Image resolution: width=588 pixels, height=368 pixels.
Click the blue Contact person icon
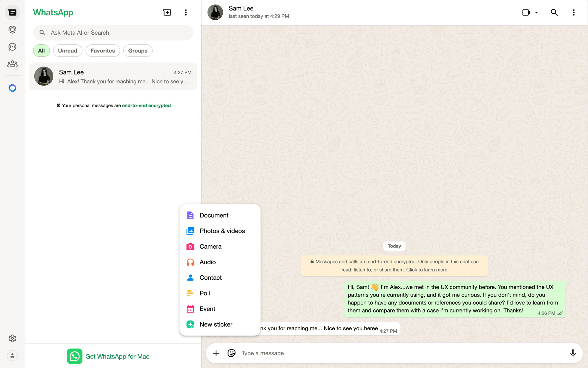(190, 278)
